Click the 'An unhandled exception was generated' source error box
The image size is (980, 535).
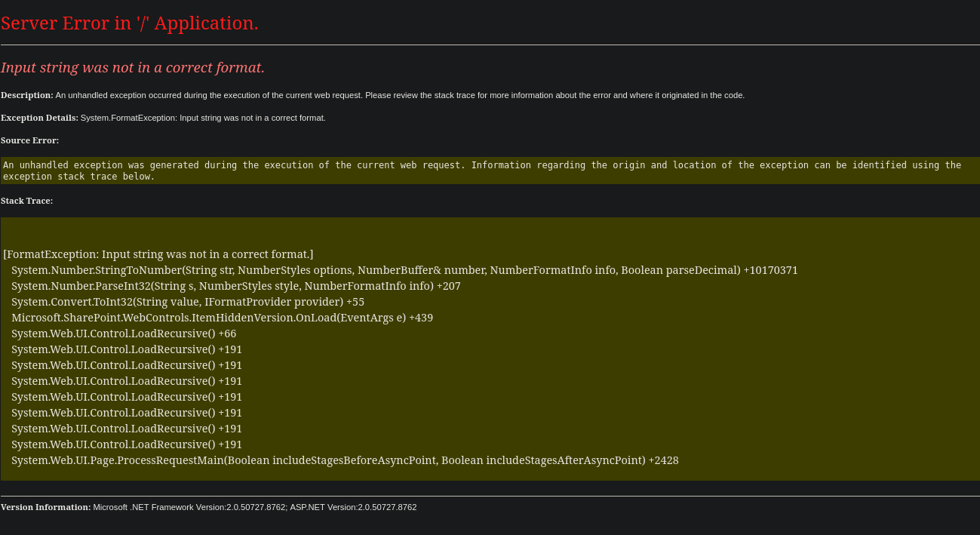point(490,171)
